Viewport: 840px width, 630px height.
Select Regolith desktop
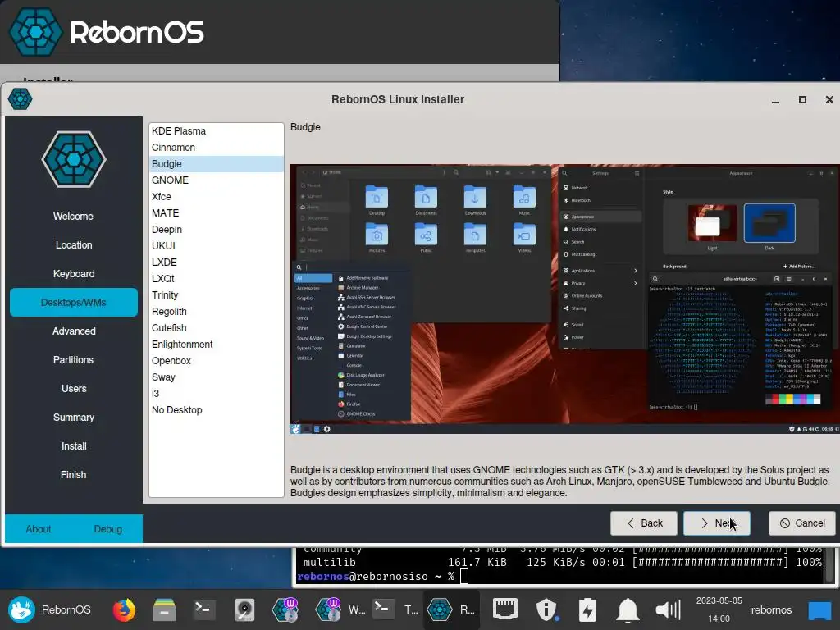tap(216, 312)
